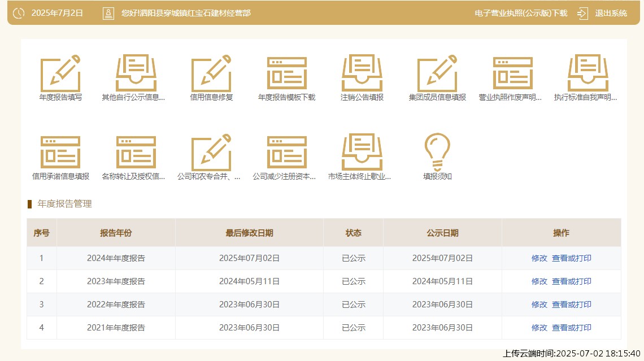Click 序号 column header
The image size is (644, 361).
coord(41,233)
